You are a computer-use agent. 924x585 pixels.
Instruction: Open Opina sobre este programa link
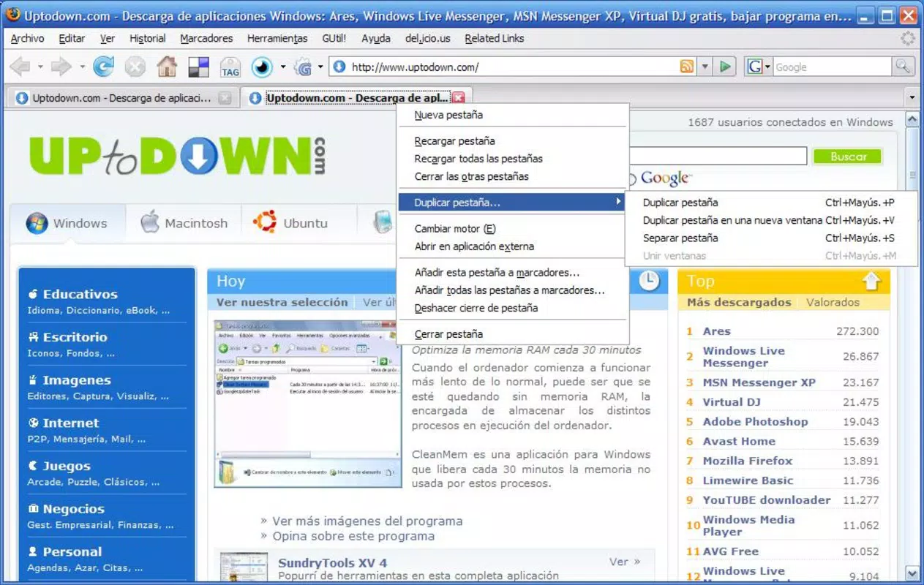[x=353, y=537]
